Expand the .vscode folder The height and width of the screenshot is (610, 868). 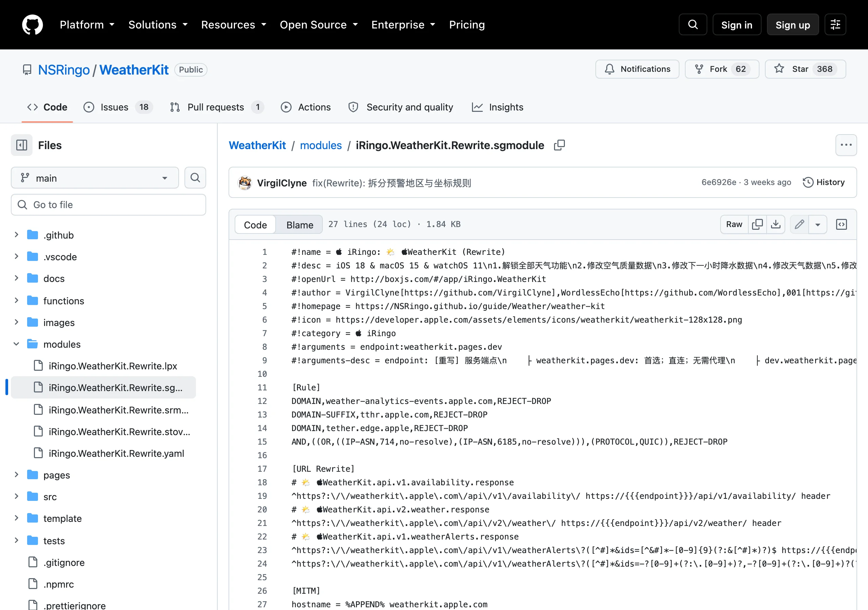[16, 257]
